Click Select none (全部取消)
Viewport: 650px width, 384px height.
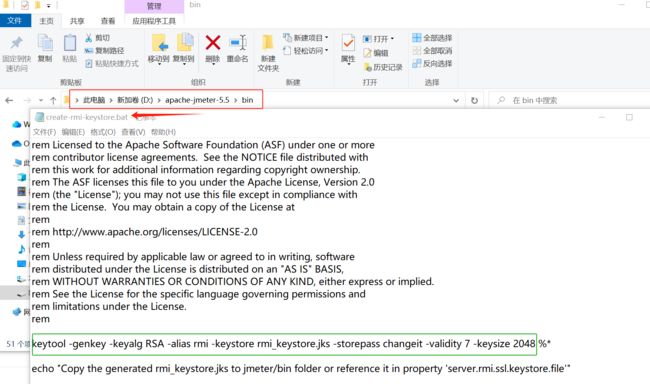pyautogui.click(x=432, y=51)
